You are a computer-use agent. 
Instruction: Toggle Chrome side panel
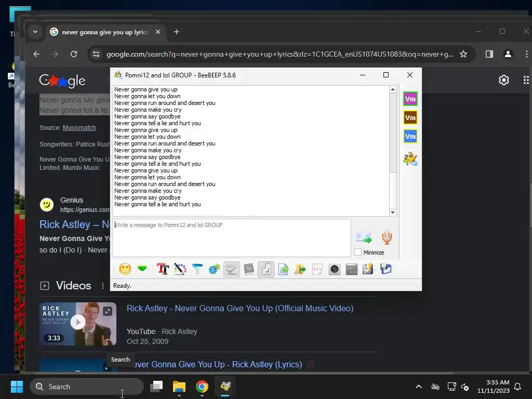pos(489,54)
